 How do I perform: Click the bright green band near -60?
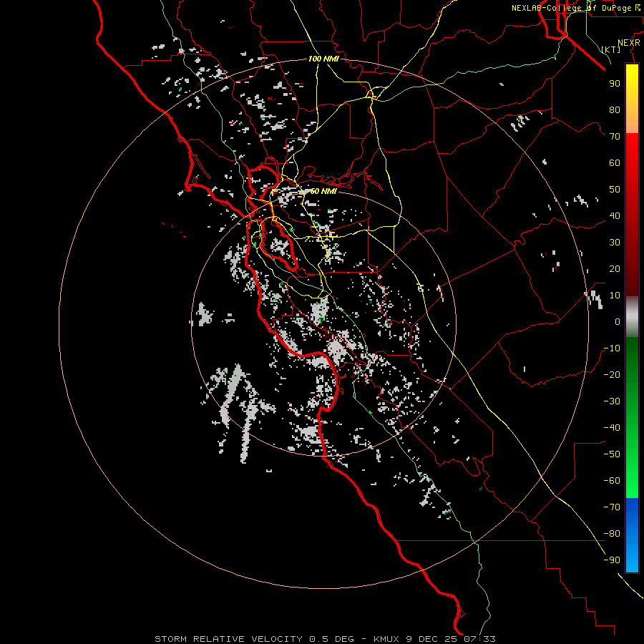632,479
